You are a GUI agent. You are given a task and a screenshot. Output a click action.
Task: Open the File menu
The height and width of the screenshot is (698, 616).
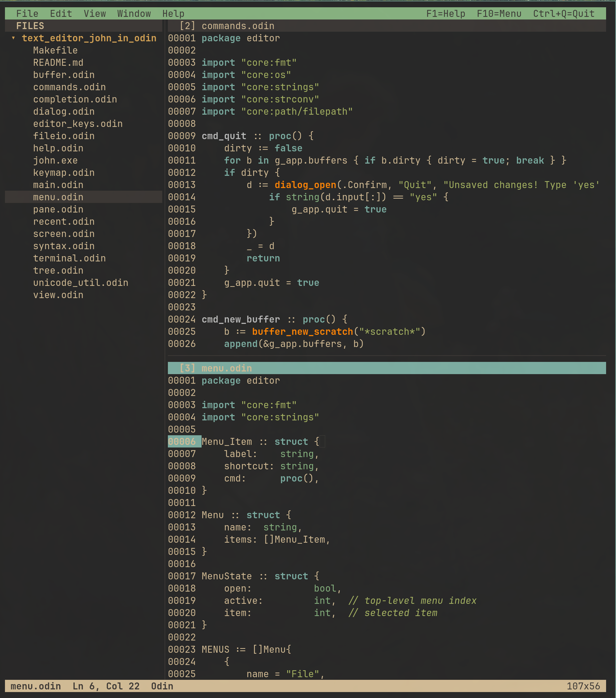tap(27, 14)
